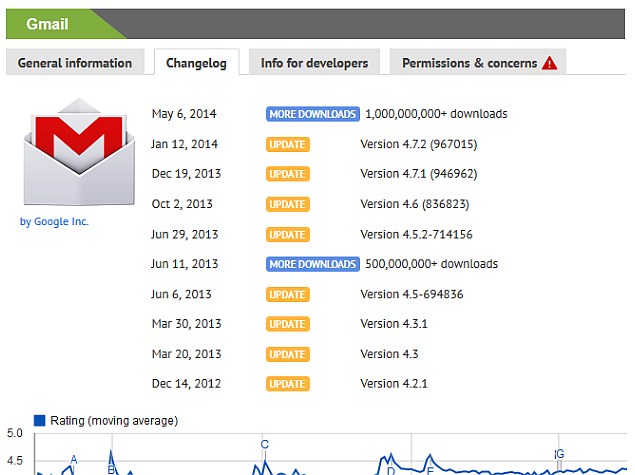The width and height of the screenshot is (635, 475).
Task: Click chart annotation marker D
Action: coord(391,471)
